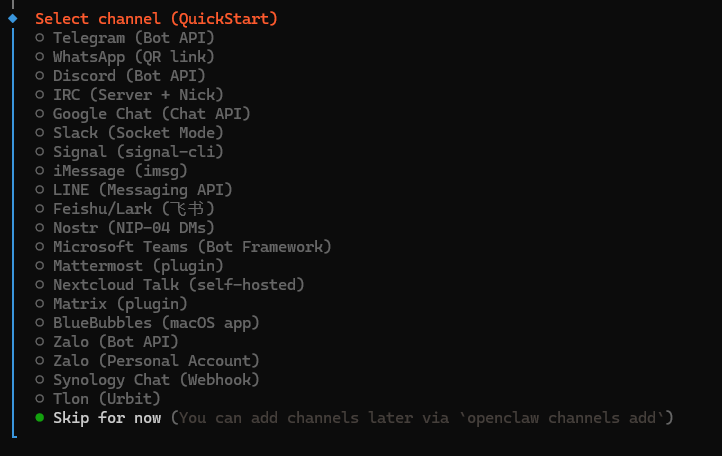This screenshot has width=722, height=456.
Task: Click the green Skip for now option
Action: (107, 418)
